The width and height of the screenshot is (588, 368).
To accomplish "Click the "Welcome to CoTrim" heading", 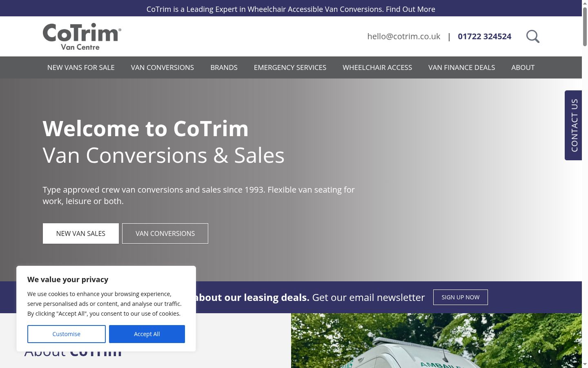I will point(146,128).
